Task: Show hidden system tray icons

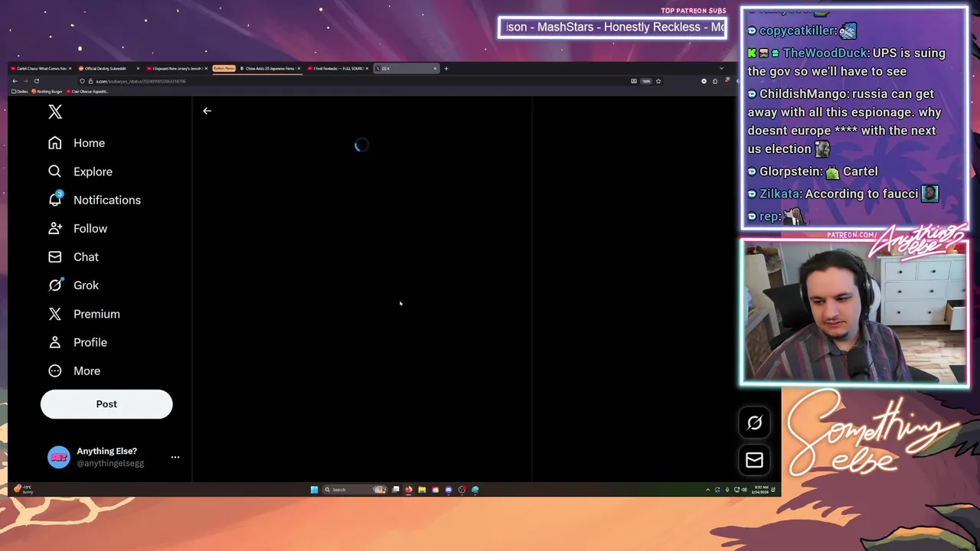Action: 707,490
